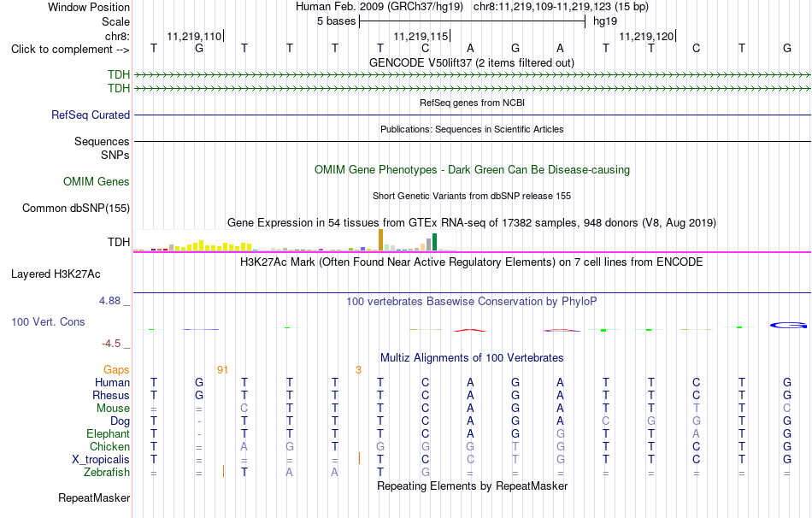Open the 'Common dbSNP(155)' track label
Image resolution: width=812 pixels, height=518 pixels.
(76, 209)
